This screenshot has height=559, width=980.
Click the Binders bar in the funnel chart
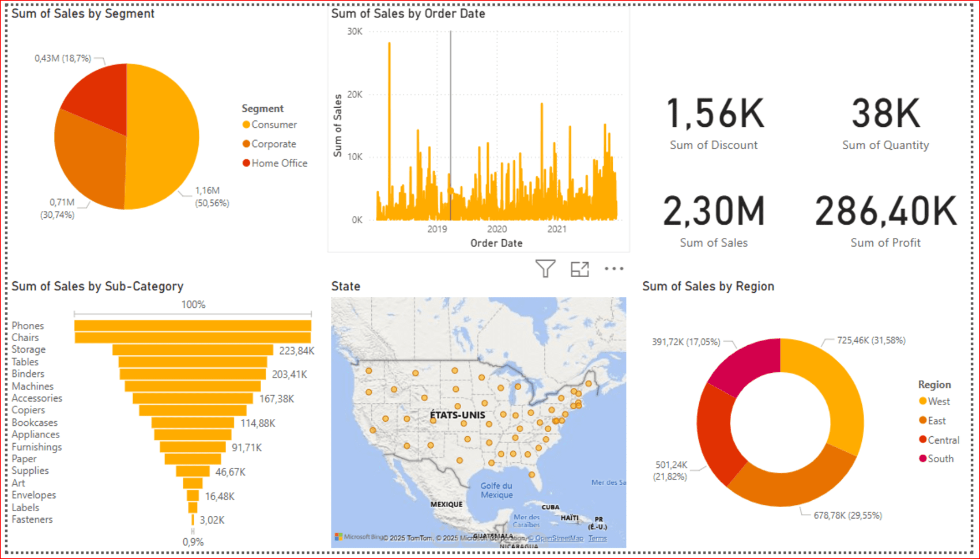click(193, 374)
